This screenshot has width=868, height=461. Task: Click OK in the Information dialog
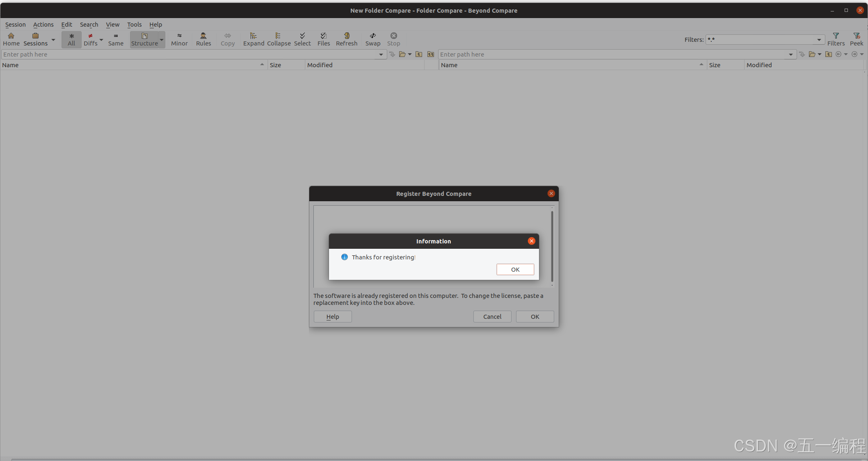click(515, 270)
